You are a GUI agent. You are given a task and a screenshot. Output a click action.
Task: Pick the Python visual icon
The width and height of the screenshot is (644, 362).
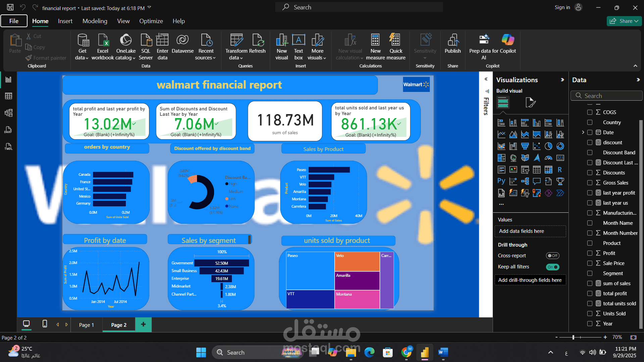click(501, 181)
